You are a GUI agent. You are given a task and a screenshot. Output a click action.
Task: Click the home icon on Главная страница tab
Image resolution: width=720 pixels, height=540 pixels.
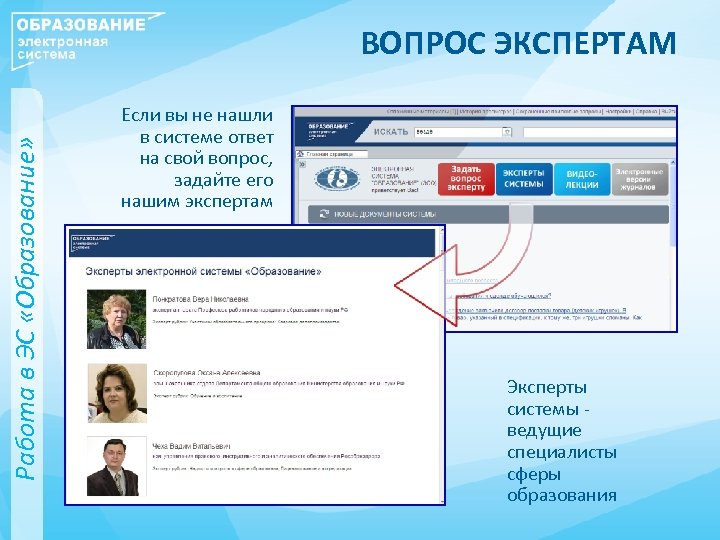(x=301, y=154)
